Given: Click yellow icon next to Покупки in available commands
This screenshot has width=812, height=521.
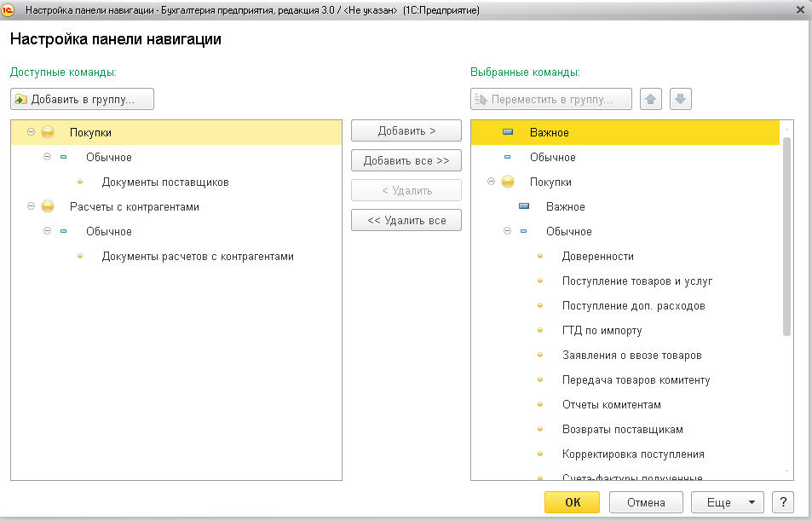Looking at the screenshot, I should pyautogui.click(x=48, y=132).
